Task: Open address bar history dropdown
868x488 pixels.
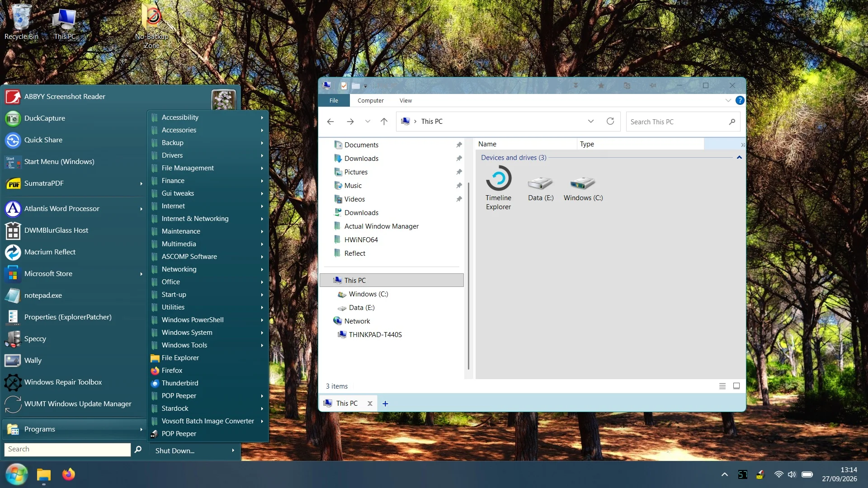Action: (x=590, y=121)
